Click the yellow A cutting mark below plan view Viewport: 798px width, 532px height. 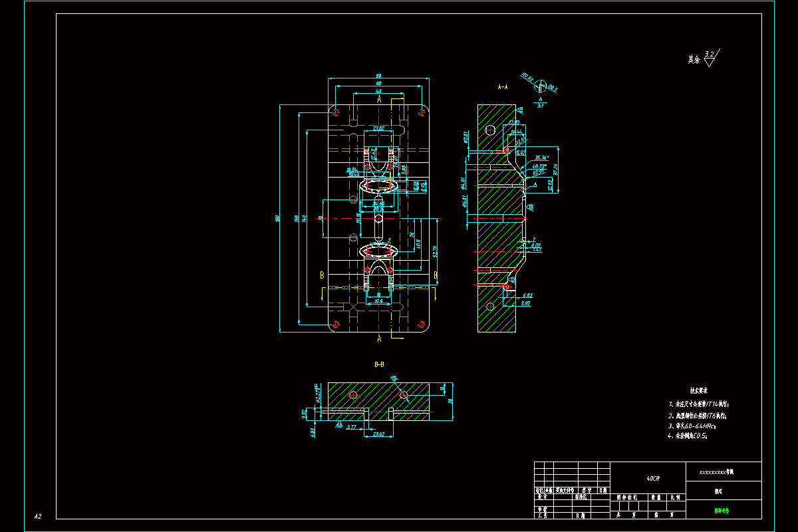[379, 339]
